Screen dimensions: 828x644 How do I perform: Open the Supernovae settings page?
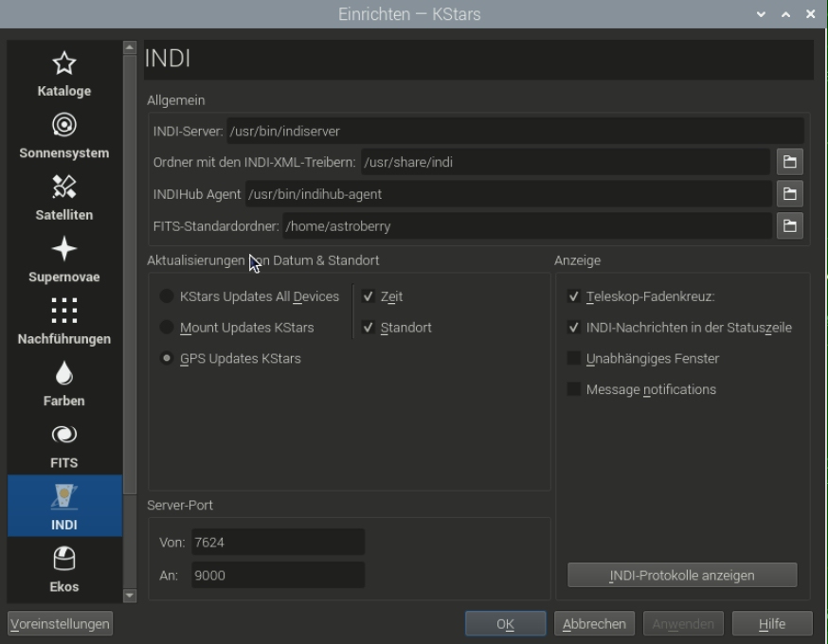click(64, 259)
